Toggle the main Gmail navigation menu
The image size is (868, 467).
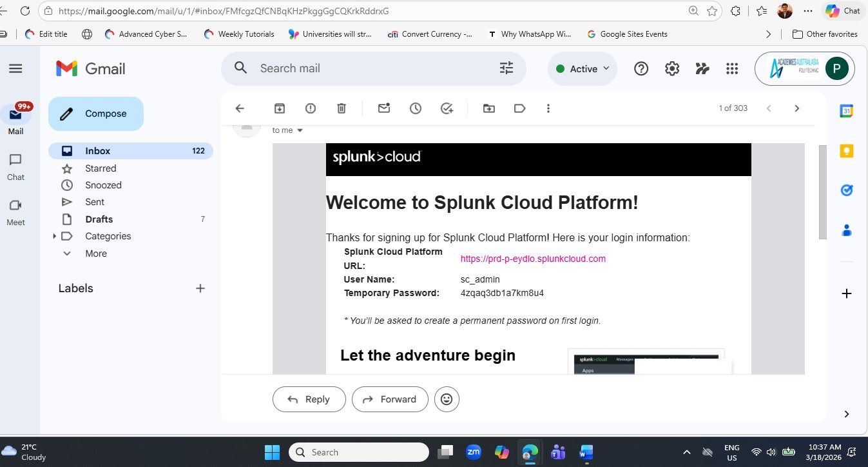click(16, 68)
